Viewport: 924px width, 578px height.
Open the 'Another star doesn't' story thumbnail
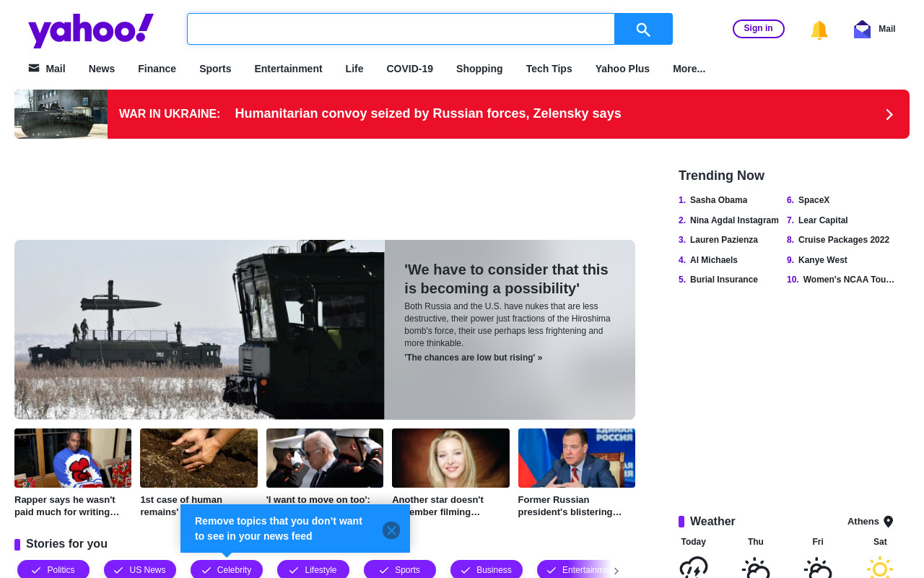pos(450,458)
